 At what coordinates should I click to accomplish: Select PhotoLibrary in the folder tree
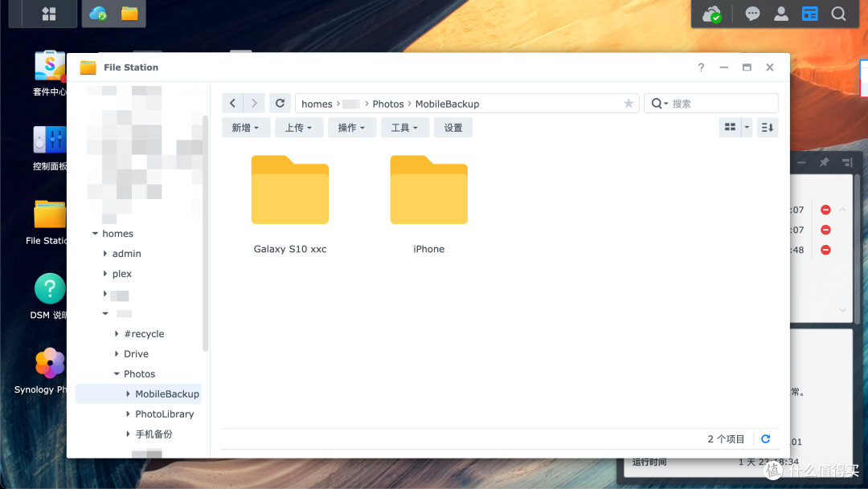[x=165, y=414]
